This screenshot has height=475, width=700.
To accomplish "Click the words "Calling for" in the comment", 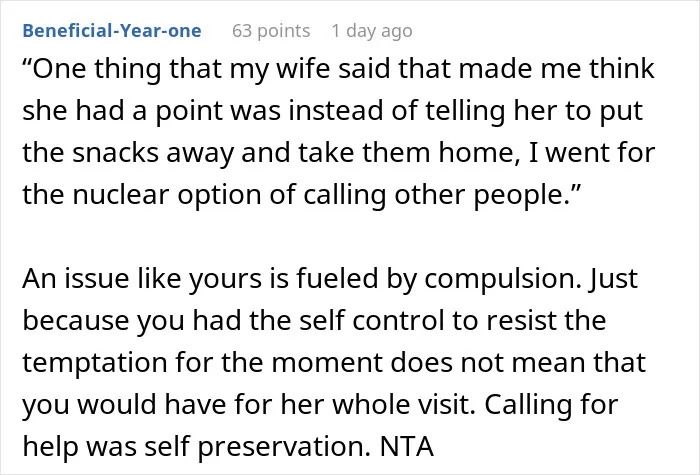I will click(x=551, y=406).
